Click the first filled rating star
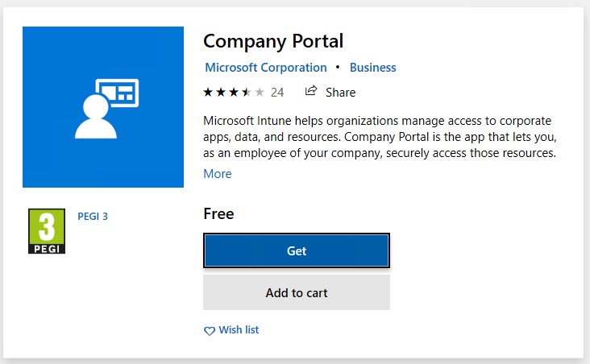 [208, 92]
